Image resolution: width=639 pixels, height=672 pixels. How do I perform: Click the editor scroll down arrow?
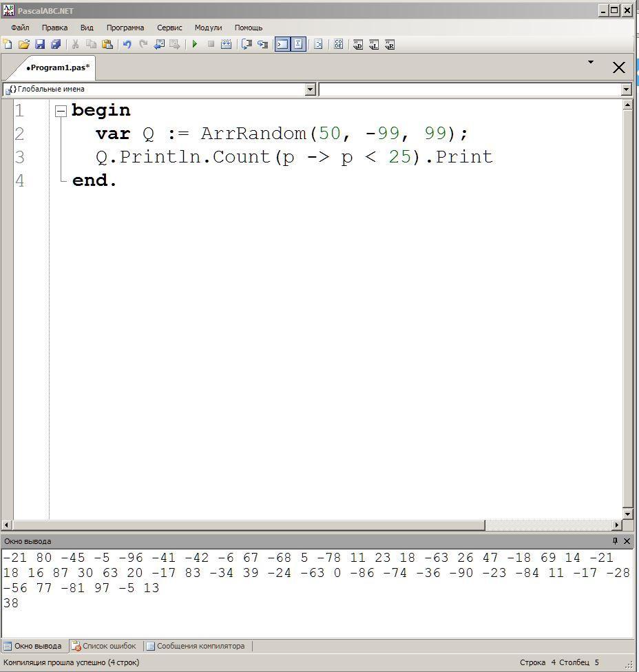click(x=627, y=514)
